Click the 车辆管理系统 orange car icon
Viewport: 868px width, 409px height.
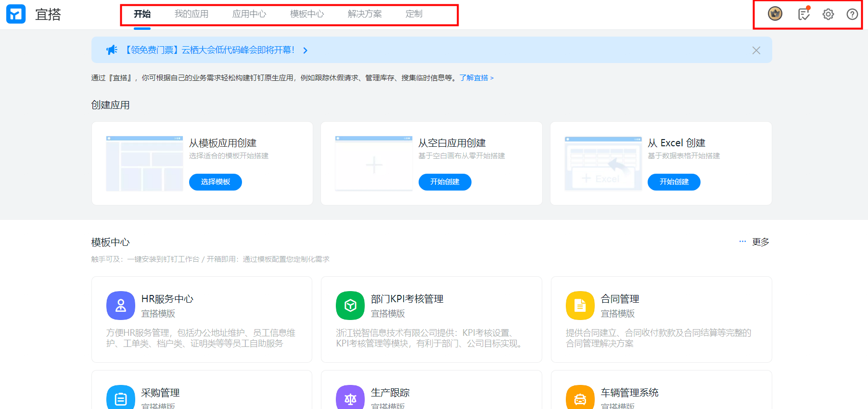tap(580, 397)
